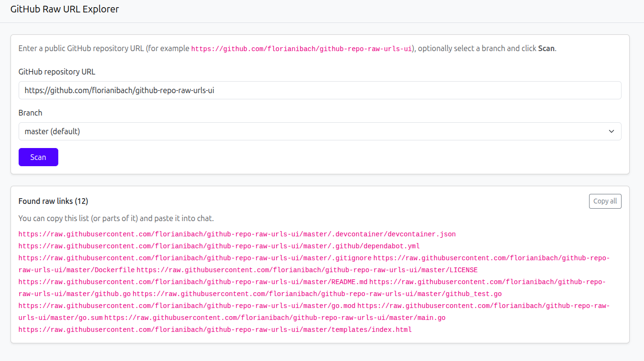Click the Branch label
The width and height of the screenshot is (644, 361).
(31, 113)
